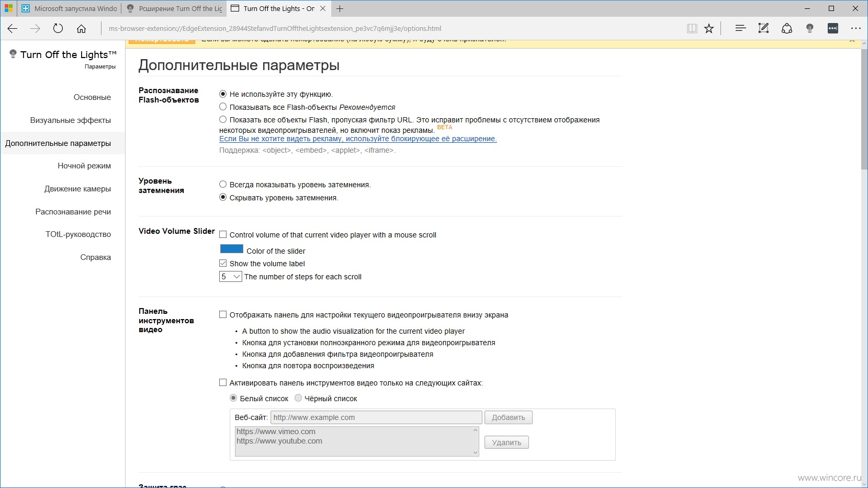Open the browser More (three dots) menu
868x488 pixels.
pyautogui.click(x=856, y=29)
